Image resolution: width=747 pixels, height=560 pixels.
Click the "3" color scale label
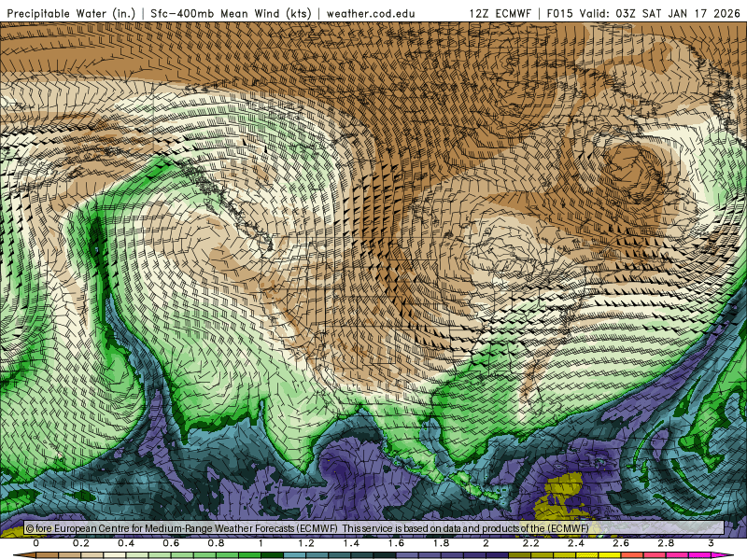click(712, 543)
